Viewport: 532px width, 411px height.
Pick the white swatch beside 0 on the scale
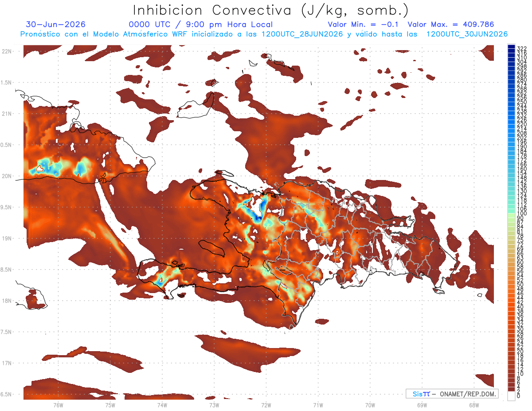coord(511,397)
